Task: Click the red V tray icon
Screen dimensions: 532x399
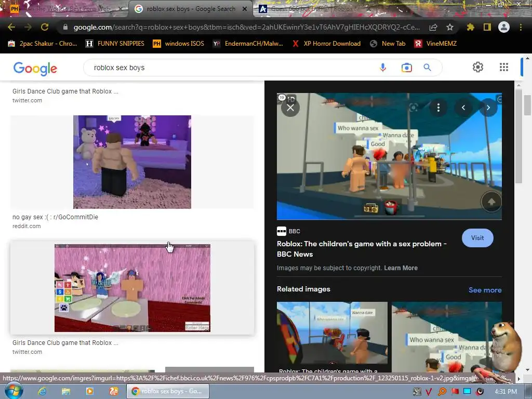Action: pyautogui.click(x=429, y=392)
